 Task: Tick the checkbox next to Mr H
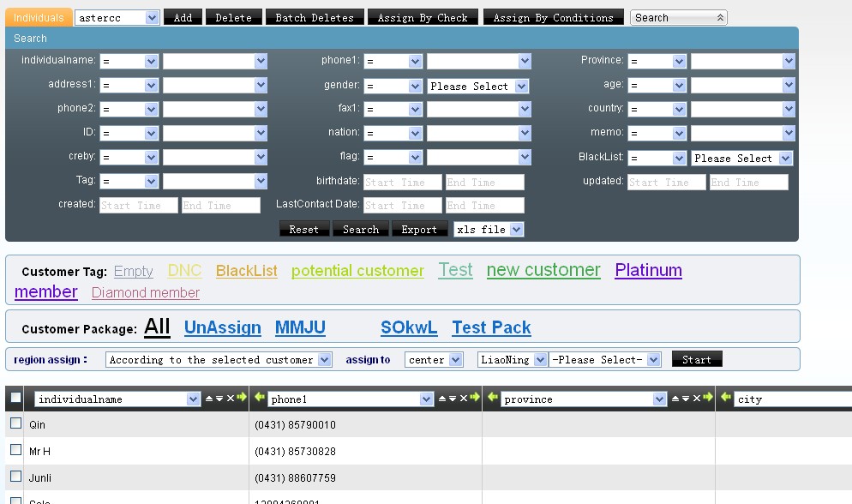(15, 450)
